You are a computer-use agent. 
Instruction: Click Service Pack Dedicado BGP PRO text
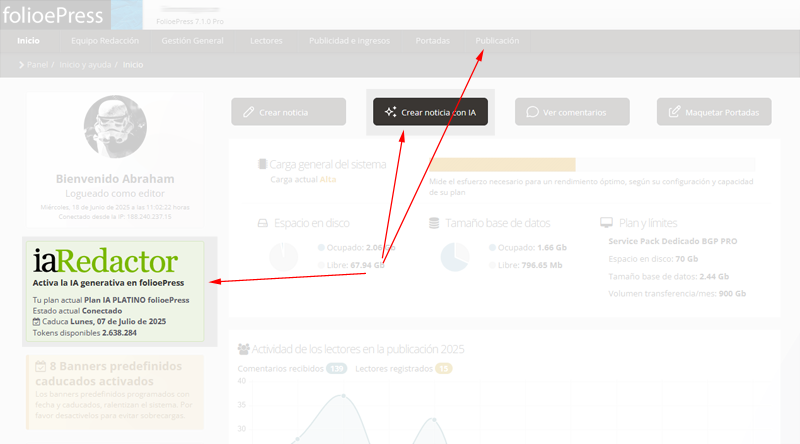(672, 241)
